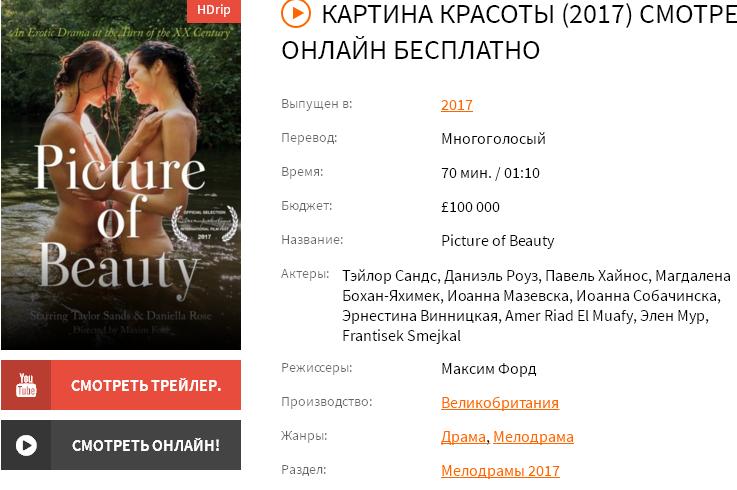Select the Мелодрама genre link
The image size is (737, 490).
[x=533, y=437]
